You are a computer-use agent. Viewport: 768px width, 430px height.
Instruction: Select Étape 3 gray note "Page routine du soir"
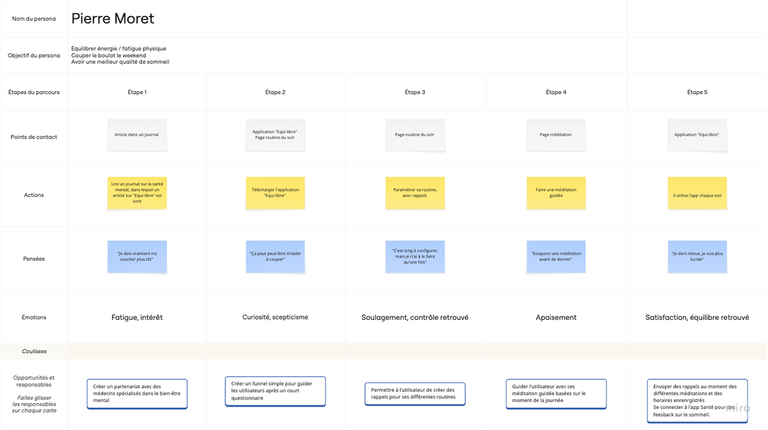415,135
